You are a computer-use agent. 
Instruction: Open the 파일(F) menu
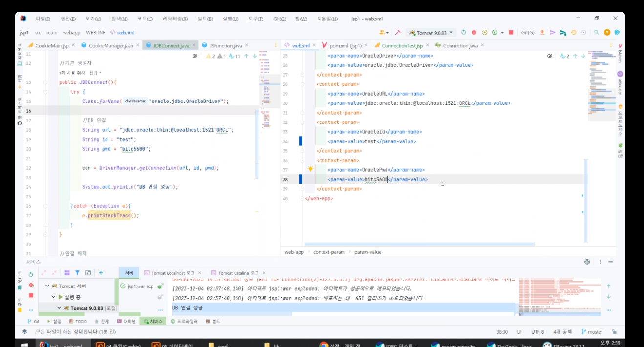(43, 19)
